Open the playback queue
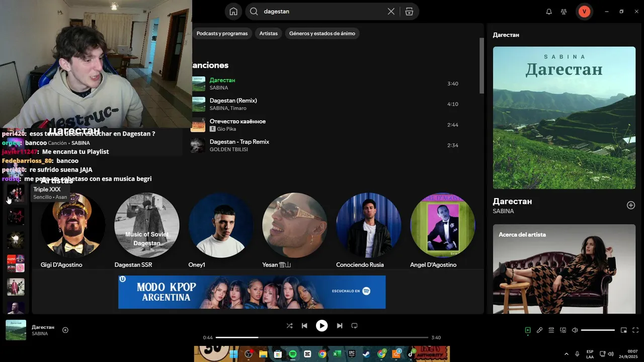 [x=551, y=330]
